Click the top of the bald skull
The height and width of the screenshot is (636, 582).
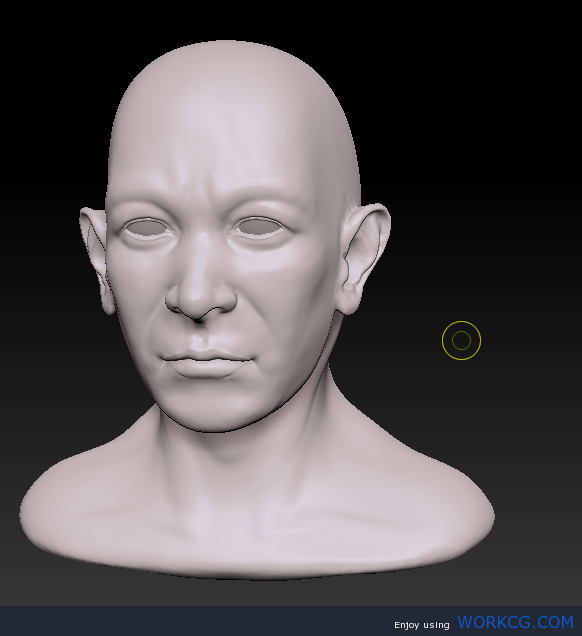pyautogui.click(x=231, y=61)
